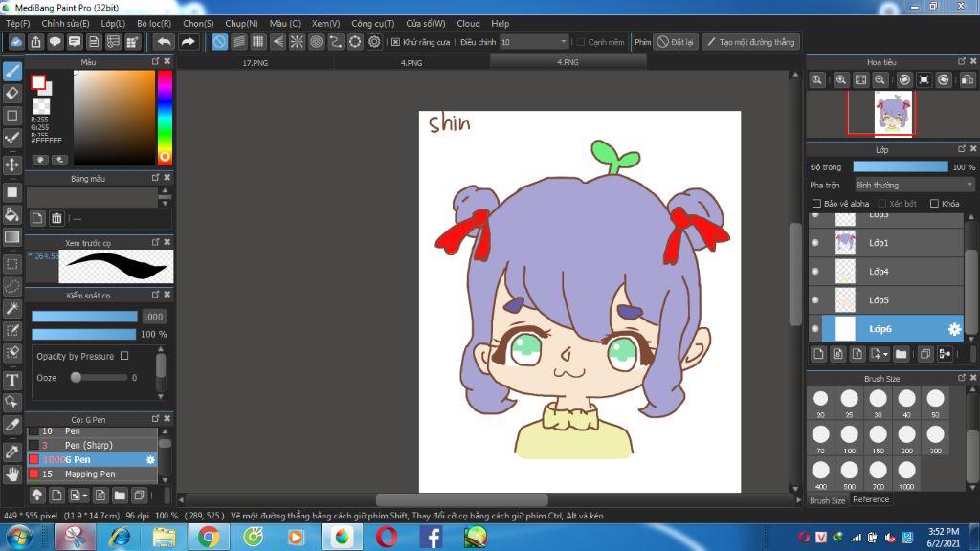Screen dimensions: 980x551
Task: Open the brush-add options dropdown arrow
Action: tap(85, 496)
